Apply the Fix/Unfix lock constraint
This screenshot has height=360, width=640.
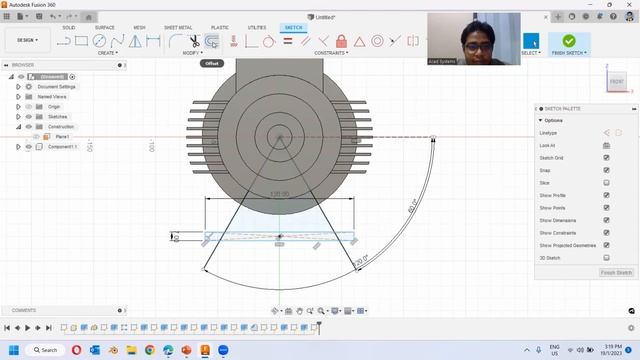[x=341, y=41]
